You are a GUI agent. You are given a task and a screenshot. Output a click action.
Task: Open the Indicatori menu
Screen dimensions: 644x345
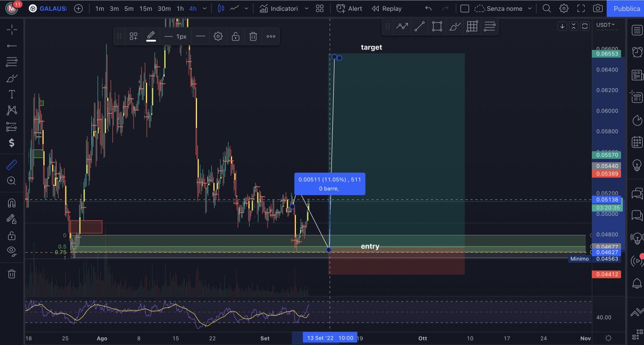click(278, 9)
